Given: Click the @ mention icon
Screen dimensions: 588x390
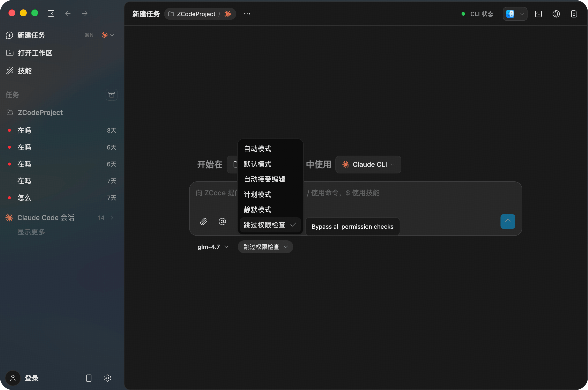Looking at the screenshot, I should (x=222, y=221).
